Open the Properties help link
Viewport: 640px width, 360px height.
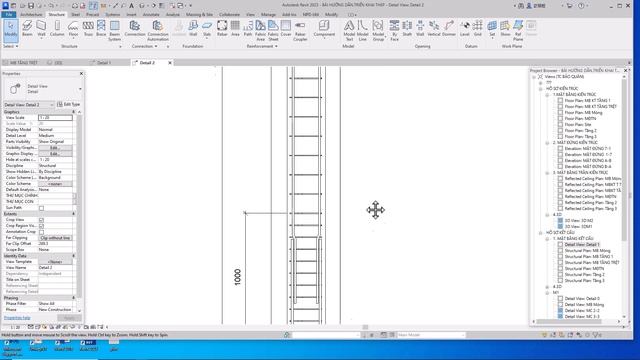[x=17, y=318]
